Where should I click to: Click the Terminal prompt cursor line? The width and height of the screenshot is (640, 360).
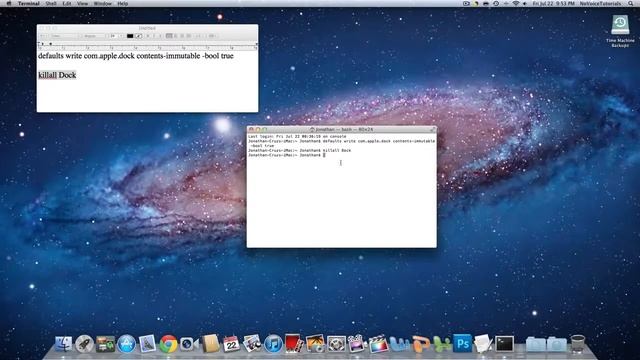[287, 155]
